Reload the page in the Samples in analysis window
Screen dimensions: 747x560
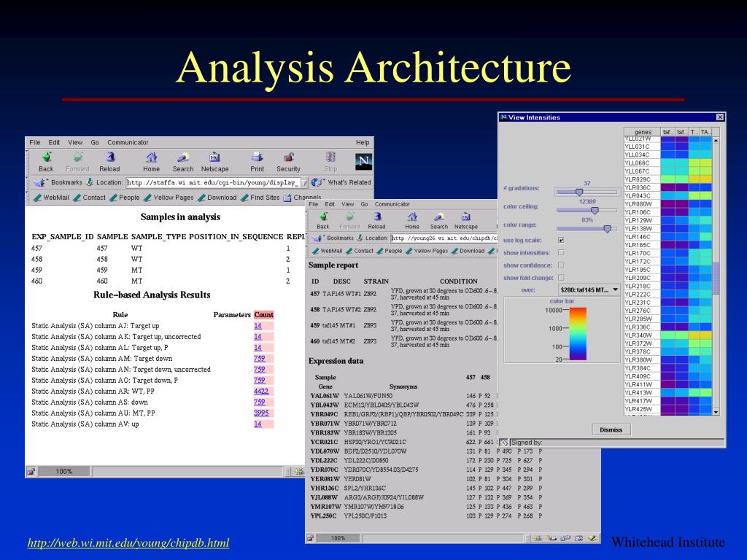click(109, 162)
